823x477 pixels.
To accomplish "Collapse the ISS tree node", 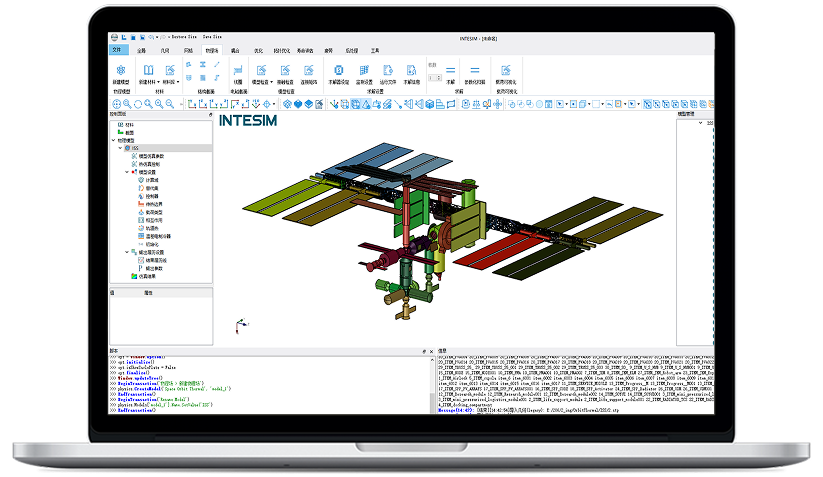I will coord(120,148).
